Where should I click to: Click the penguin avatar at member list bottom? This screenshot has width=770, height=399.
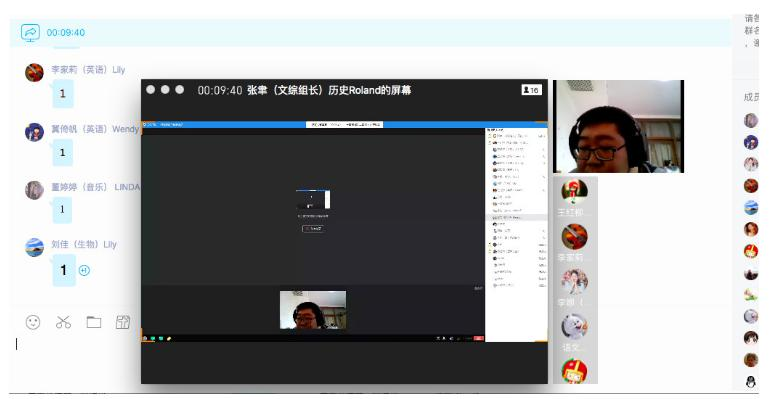click(751, 381)
